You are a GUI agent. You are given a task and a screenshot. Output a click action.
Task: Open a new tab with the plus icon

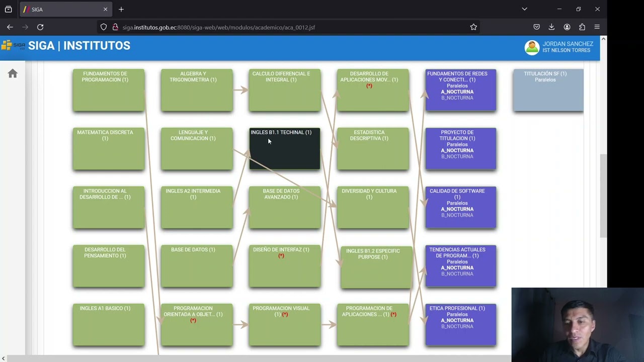pos(121,9)
